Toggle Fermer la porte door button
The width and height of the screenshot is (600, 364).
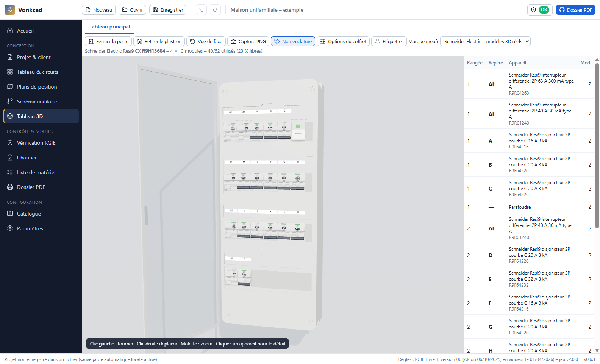[108, 41]
